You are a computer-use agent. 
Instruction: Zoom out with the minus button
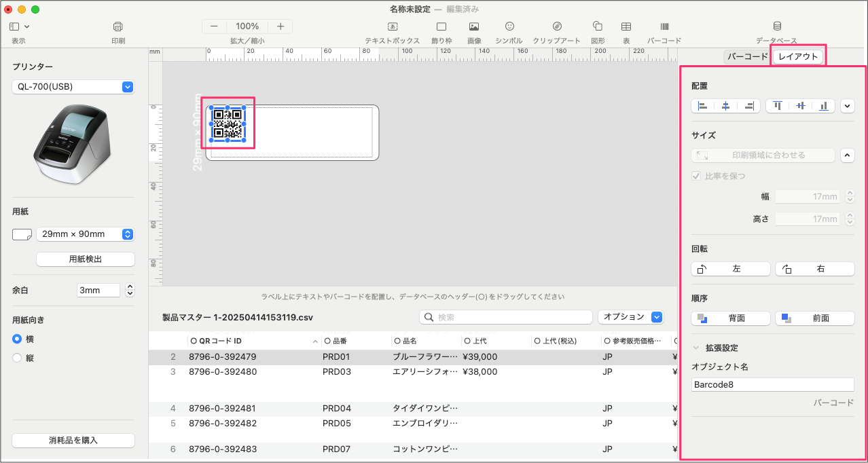[214, 26]
